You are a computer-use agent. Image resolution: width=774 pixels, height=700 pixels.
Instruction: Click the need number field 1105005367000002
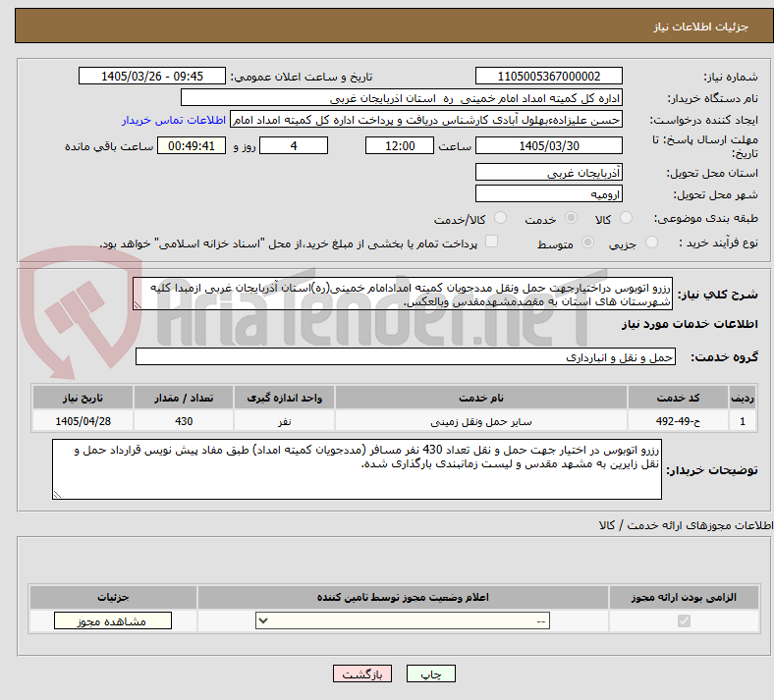549,76
